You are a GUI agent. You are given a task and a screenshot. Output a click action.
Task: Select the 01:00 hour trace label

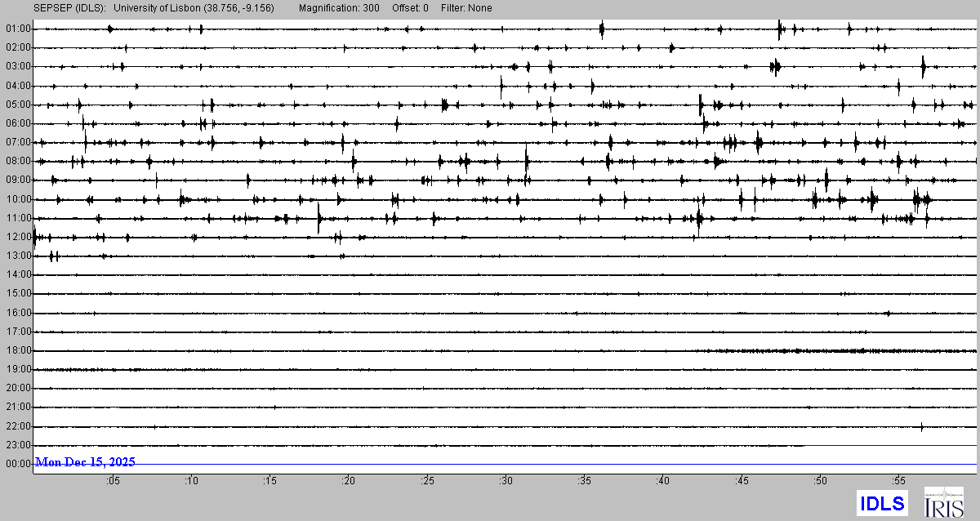(x=17, y=29)
